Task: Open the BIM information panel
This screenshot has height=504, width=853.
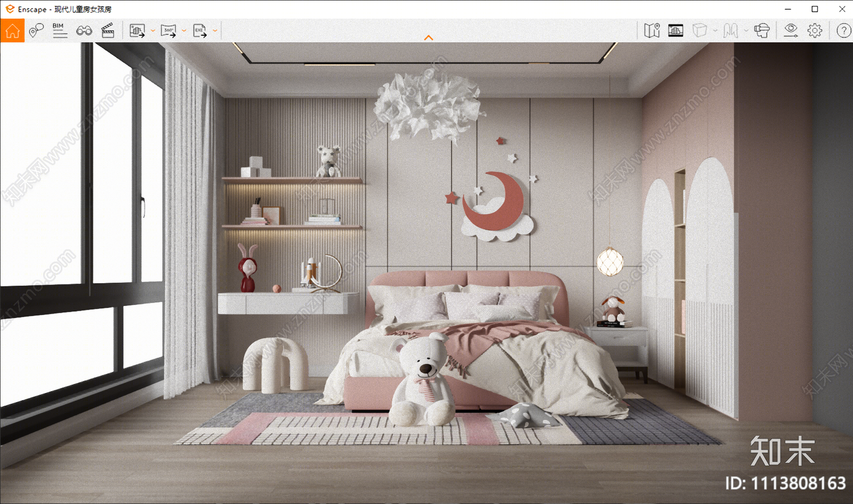Action: pyautogui.click(x=60, y=30)
